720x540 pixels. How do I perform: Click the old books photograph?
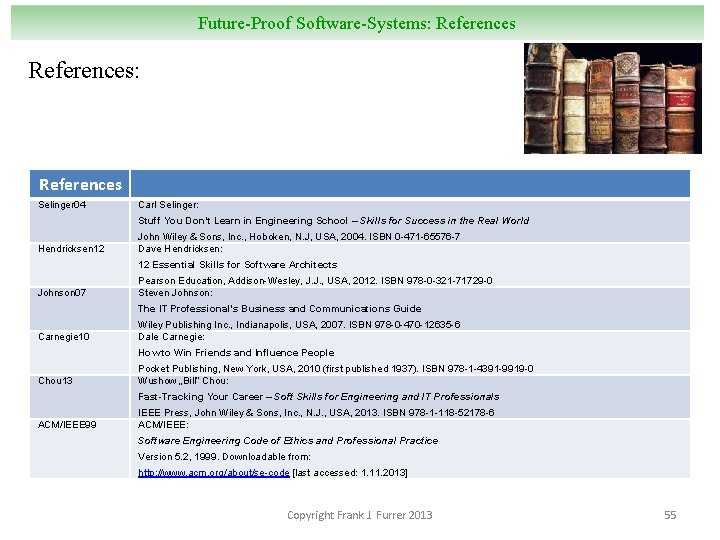[x=613, y=98]
